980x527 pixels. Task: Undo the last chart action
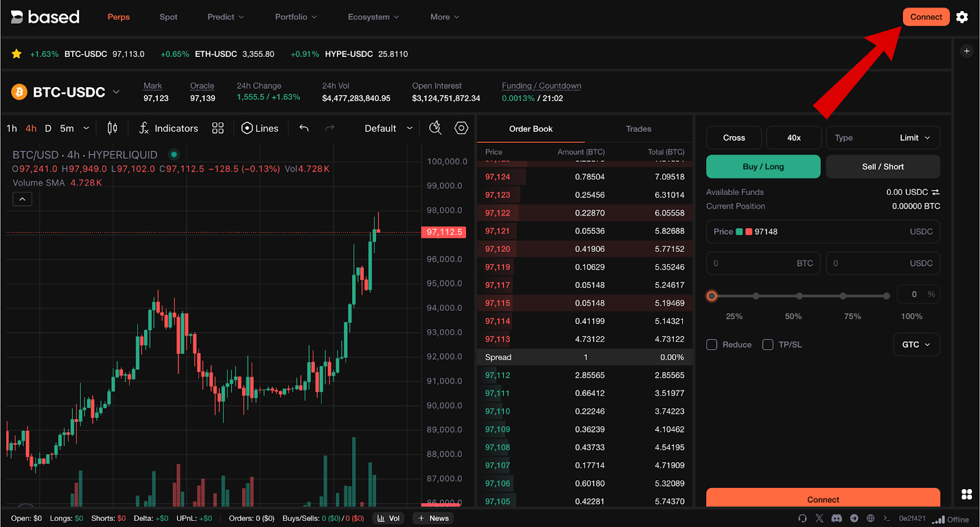coord(304,128)
